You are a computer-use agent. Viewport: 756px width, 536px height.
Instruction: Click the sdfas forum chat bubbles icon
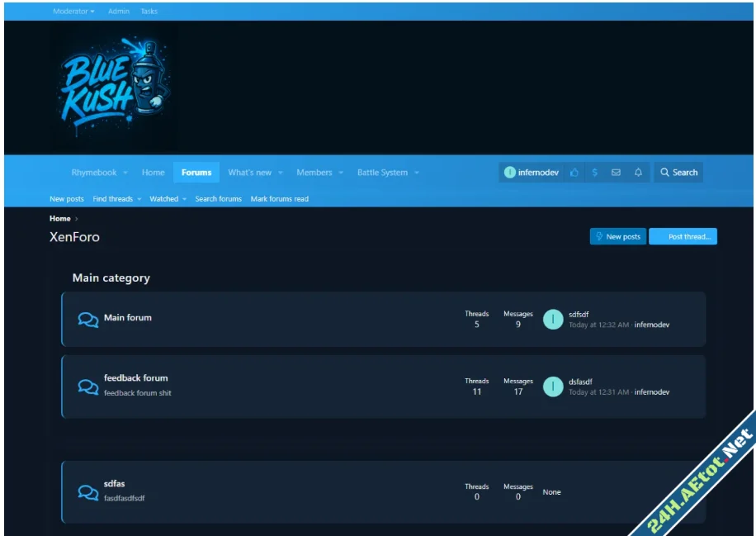(87, 492)
